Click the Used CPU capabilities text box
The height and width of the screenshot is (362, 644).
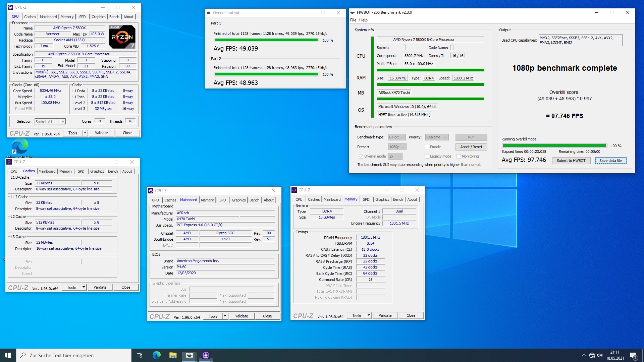click(x=580, y=40)
